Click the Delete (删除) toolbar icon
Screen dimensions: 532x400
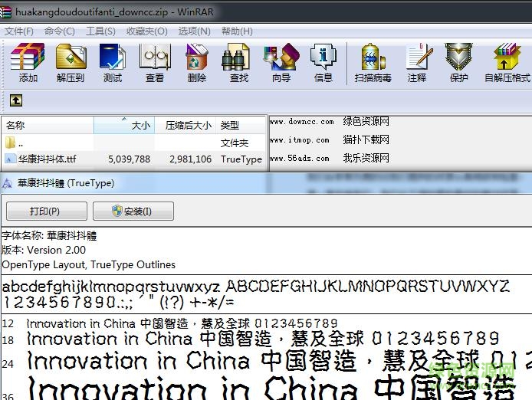pyautogui.click(x=196, y=57)
